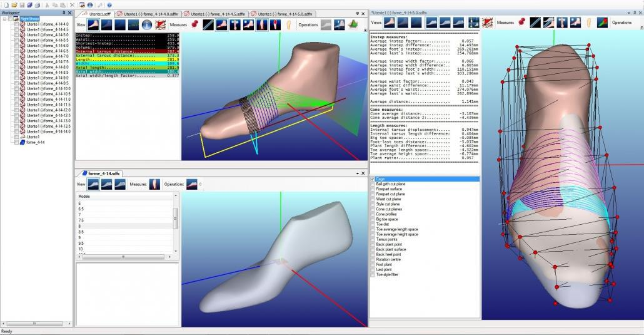Click the New file icon in main toolbar
This screenshot has height=335, width=644.
click(x=6, y=5)
